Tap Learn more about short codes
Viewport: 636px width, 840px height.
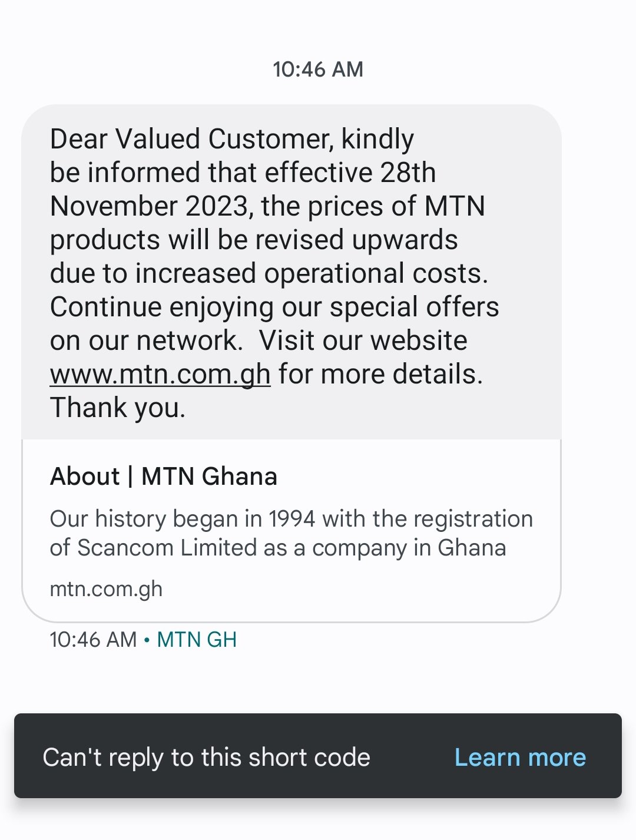pos(520,758)
